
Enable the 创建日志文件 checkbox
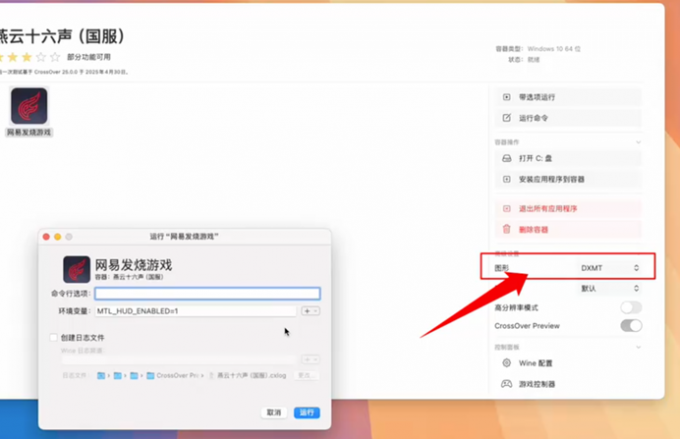[53, 337]
